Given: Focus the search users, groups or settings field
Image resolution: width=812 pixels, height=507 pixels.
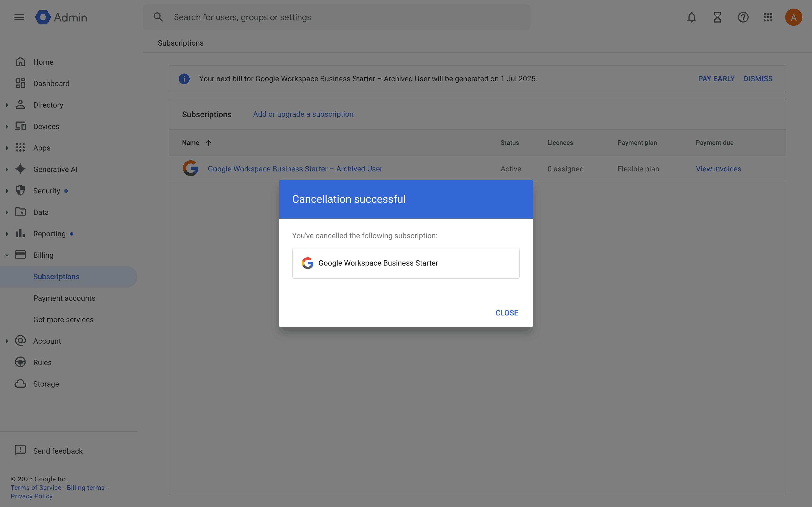Looking at the screenshot, I should point(336,17).
